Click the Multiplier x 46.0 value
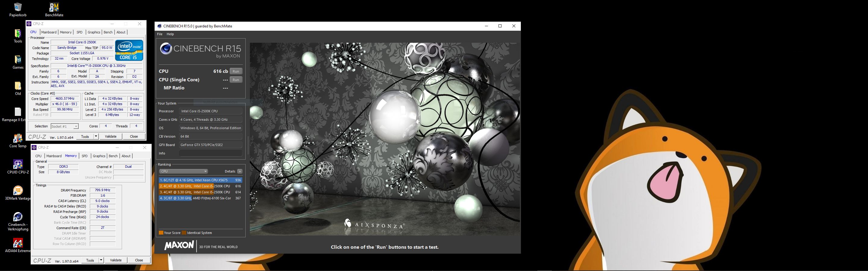 (x=65, y=104)
